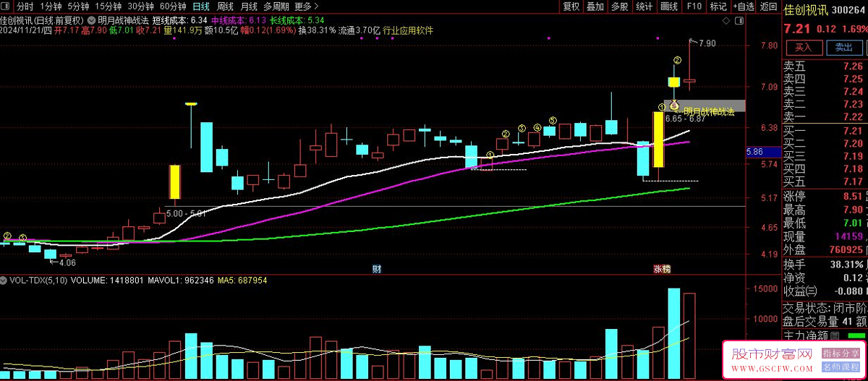868x381 pixels.
Task: Click the 最高 7.90 value row
Action: pos(825,210)
